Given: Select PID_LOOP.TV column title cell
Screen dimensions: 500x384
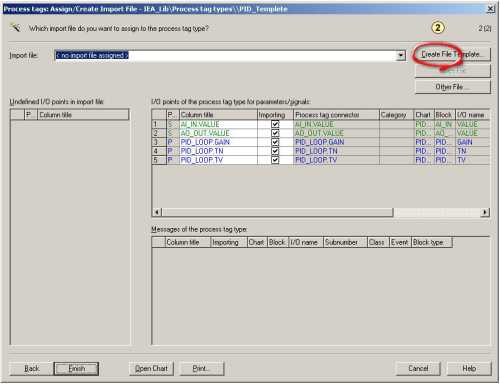Looking at the screenshot, I should (218, 160).
